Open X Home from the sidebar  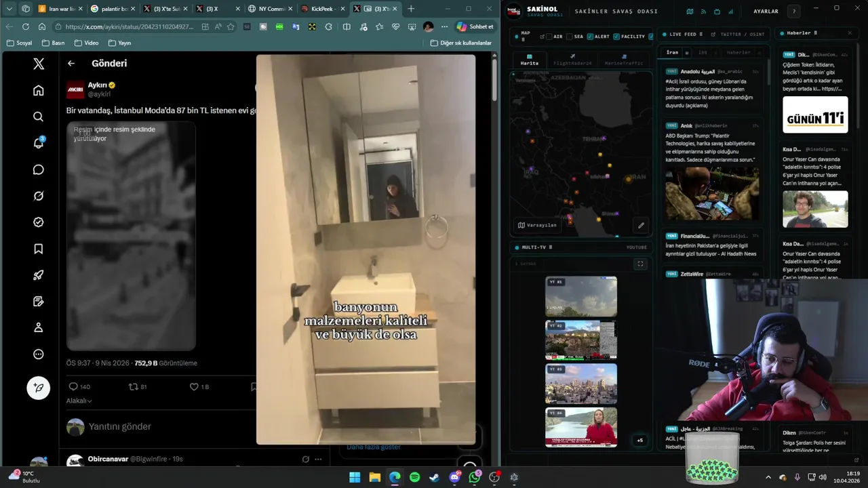coord(39,90)
